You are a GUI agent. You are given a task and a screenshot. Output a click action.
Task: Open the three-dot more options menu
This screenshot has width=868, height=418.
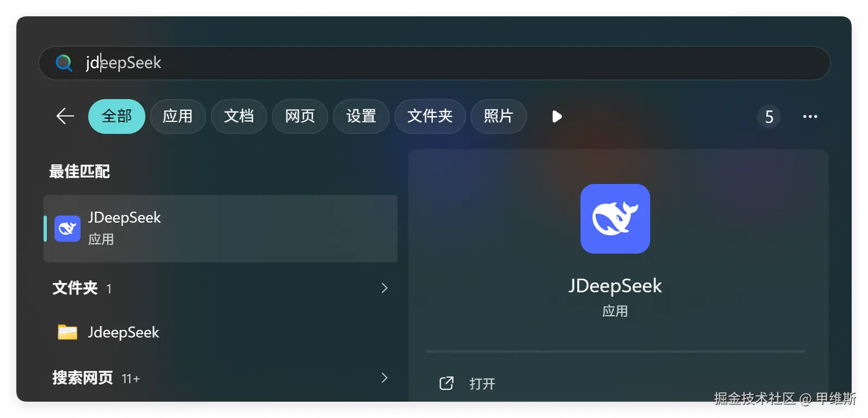pos(810,116)
